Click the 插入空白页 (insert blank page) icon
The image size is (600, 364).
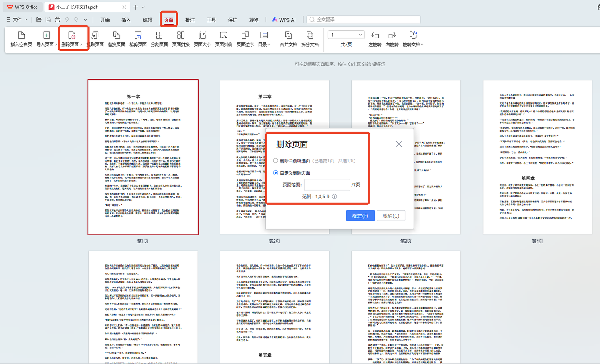(21, 35)
